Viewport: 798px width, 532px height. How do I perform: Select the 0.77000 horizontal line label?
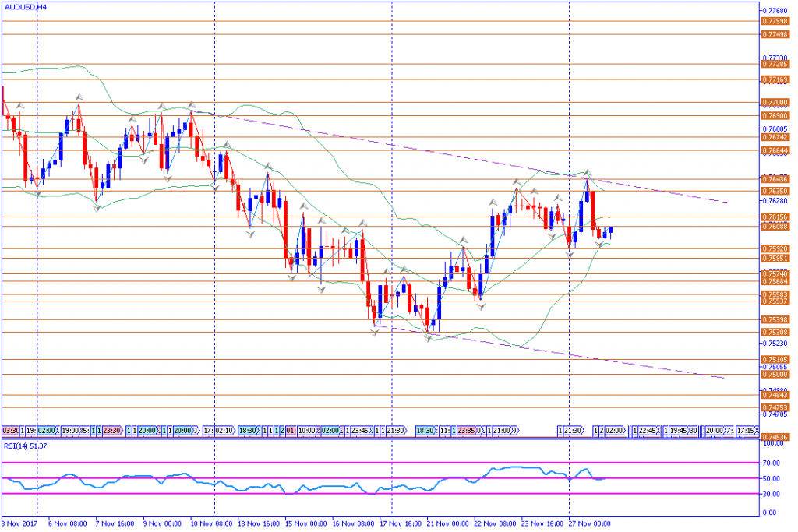coord(775,102)
